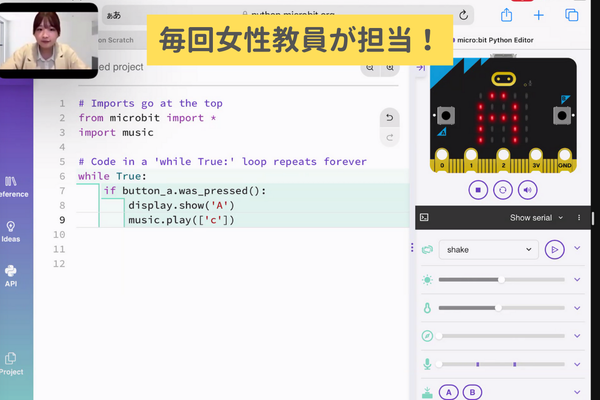Zoom in the code editor
This screenshot has width=600, height=400.
(x=390, y=68)
